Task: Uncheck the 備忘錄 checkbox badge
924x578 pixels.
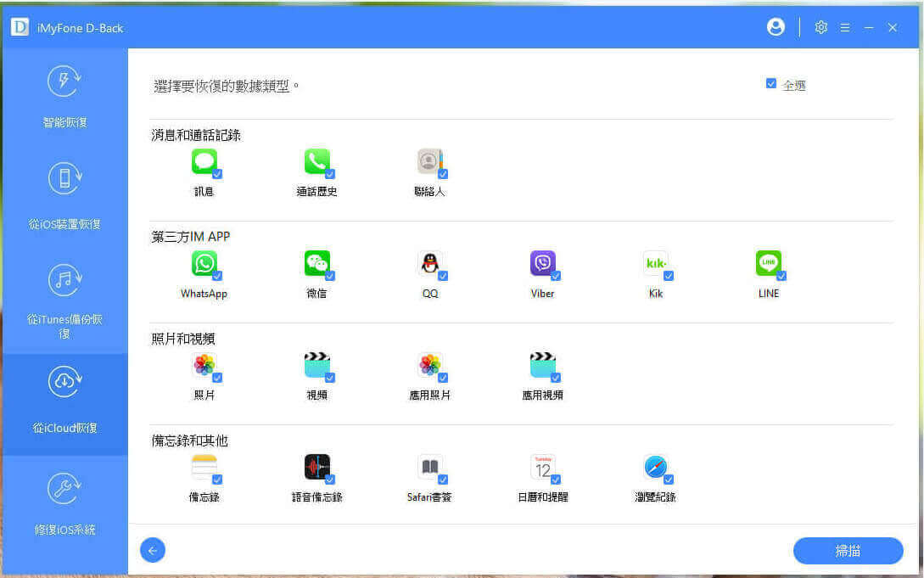Action: (217, 480)
